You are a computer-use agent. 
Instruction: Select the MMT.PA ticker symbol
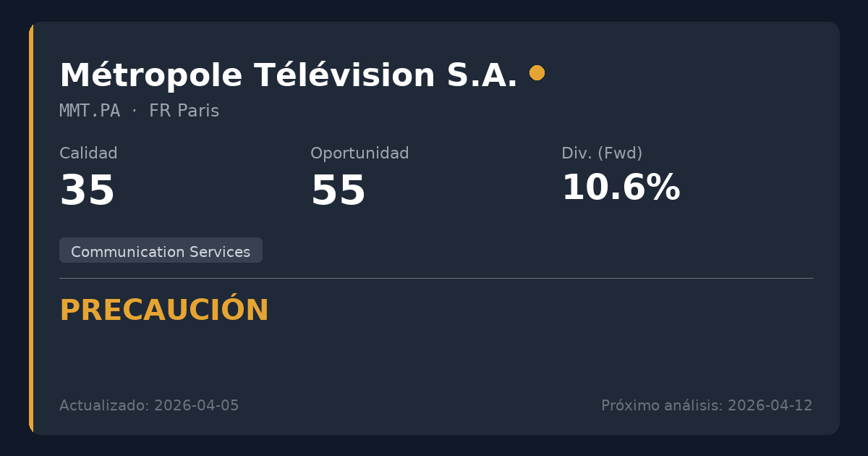coord(90,111)
